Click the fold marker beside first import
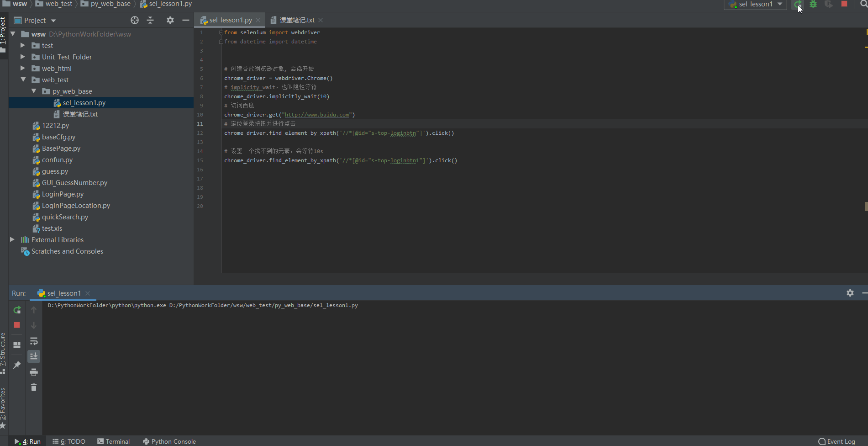 [x=221, y=32]
